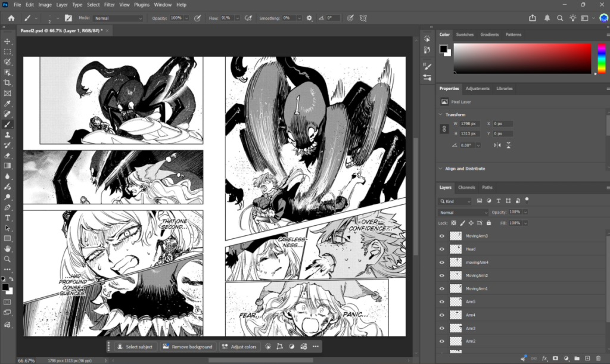The image size is (610, 364).
Task: Select the Eraser tool
Action: pos(7,155)
